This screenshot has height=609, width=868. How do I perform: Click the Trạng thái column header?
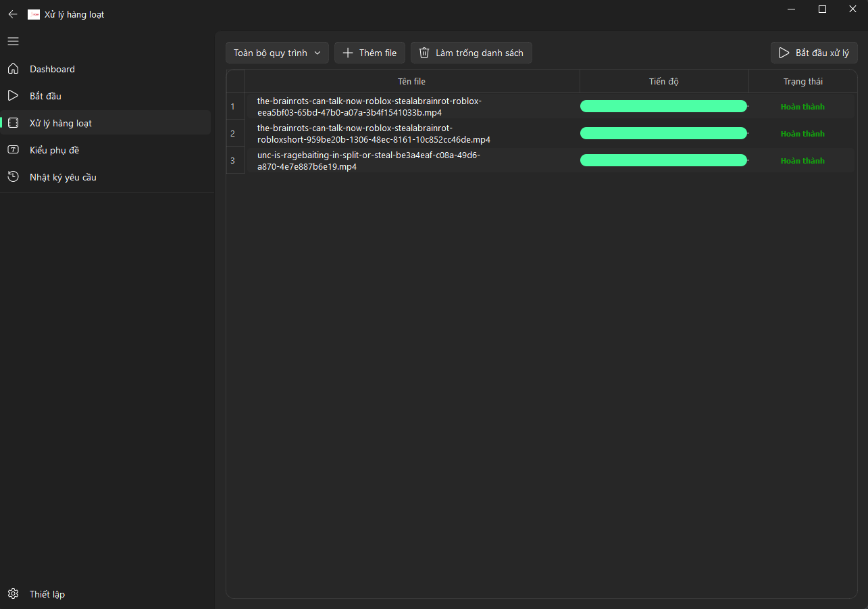pos(802,81)
